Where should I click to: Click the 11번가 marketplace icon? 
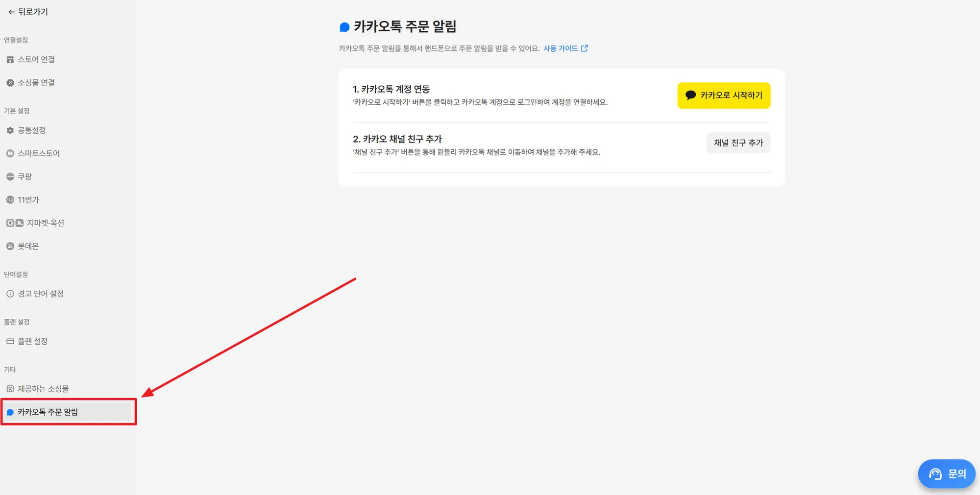[x=10, y=199]
